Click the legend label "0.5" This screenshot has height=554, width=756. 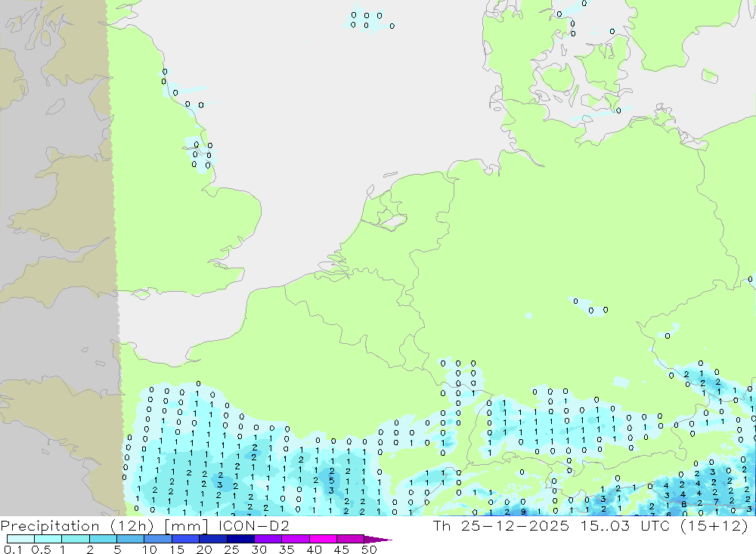[x=41, y=549]
